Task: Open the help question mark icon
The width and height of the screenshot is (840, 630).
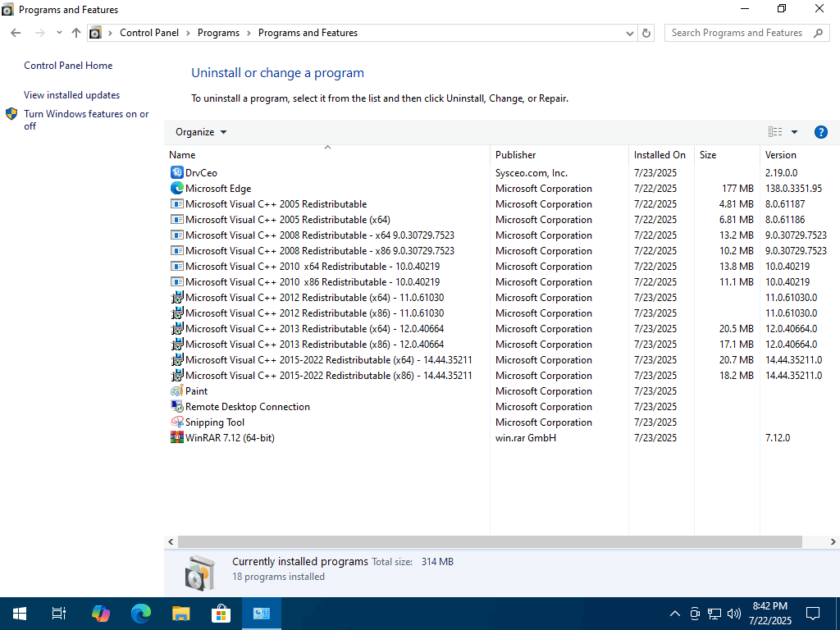Action: [820, 132]
